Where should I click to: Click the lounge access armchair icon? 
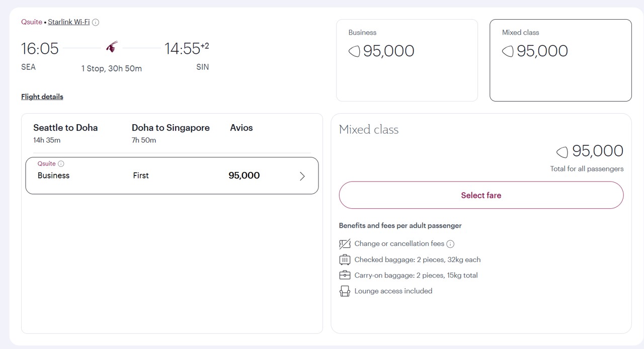[345, 291]
